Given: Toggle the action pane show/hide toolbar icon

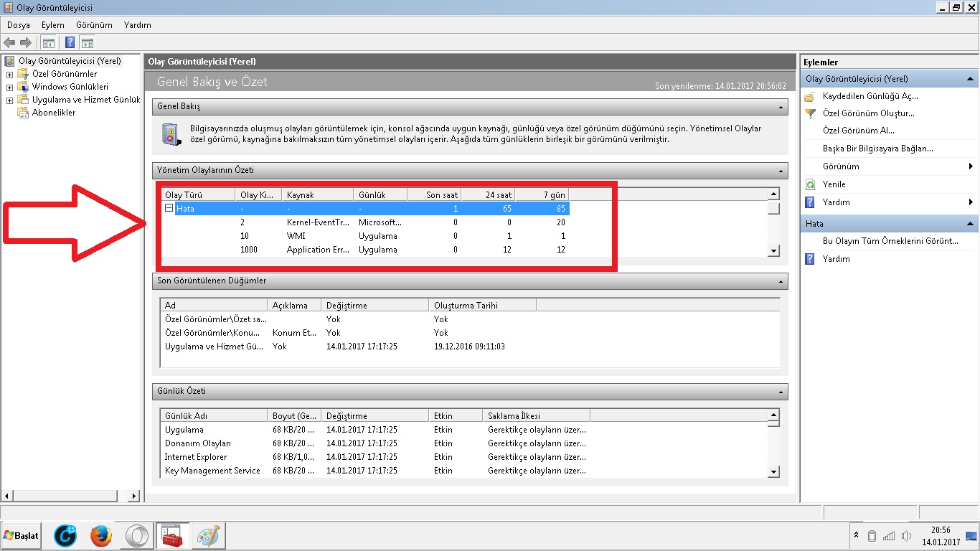Looking at the screenshot, I should (x=87, y=42).
